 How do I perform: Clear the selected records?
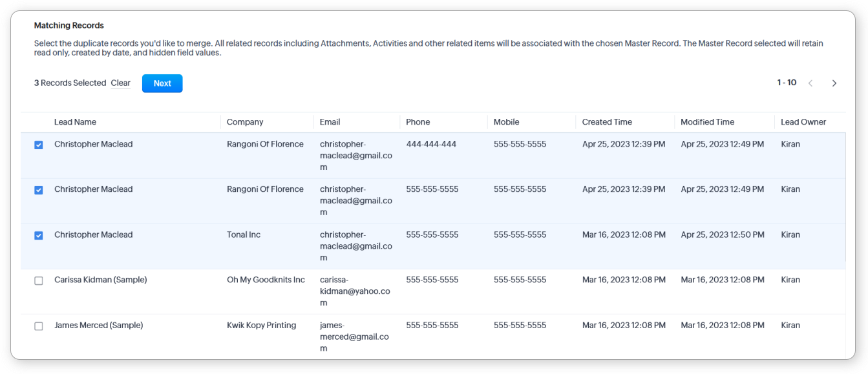coord(120,83)
